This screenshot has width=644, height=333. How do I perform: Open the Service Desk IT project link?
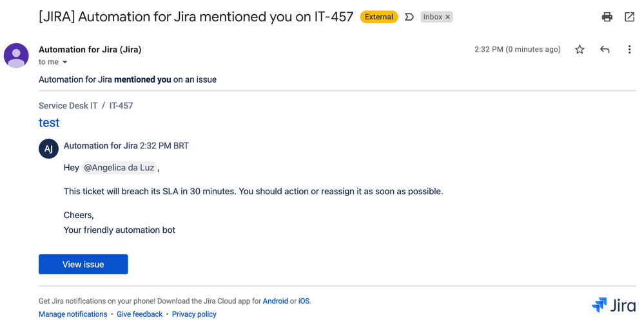[68, 106]
